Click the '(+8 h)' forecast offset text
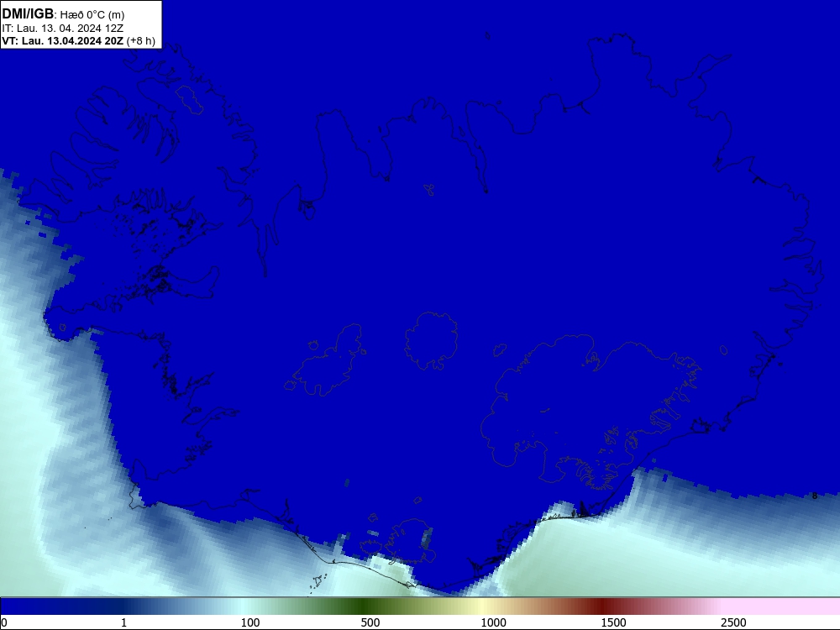 (141, 41)
